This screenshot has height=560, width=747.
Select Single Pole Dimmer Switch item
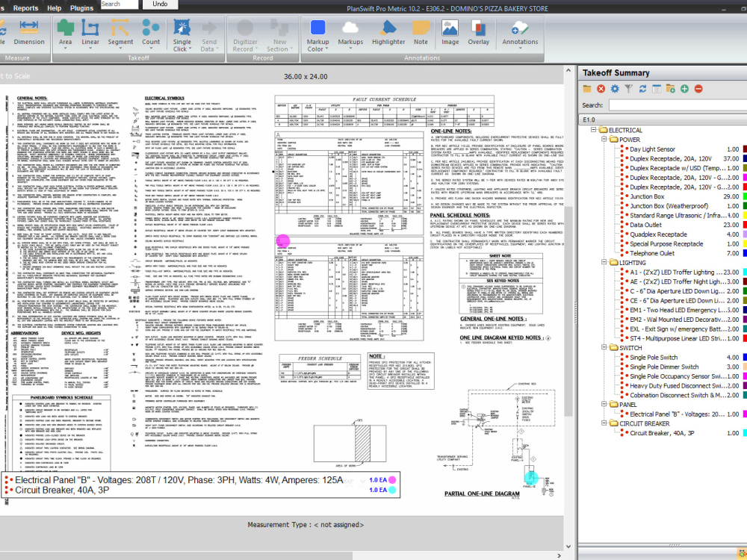click(x=664, y=367)
